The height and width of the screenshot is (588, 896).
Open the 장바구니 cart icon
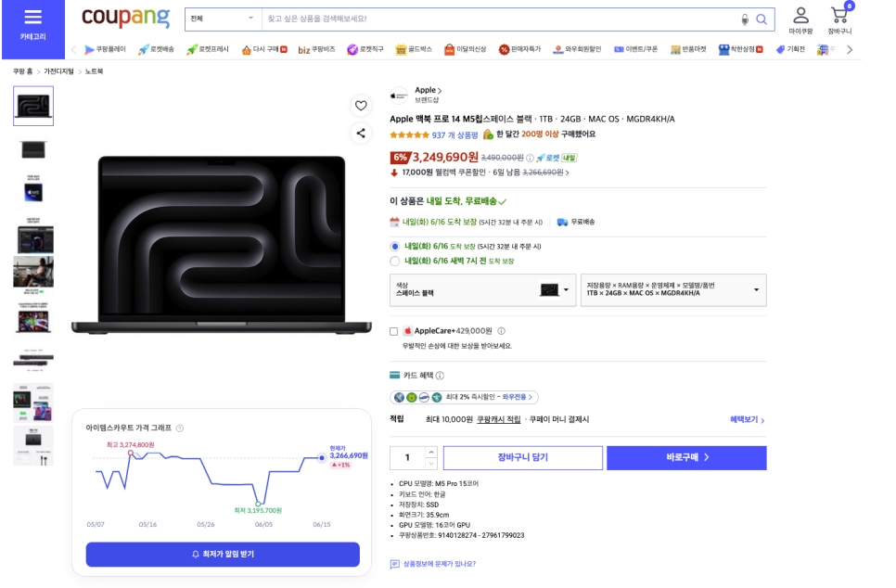839,20
